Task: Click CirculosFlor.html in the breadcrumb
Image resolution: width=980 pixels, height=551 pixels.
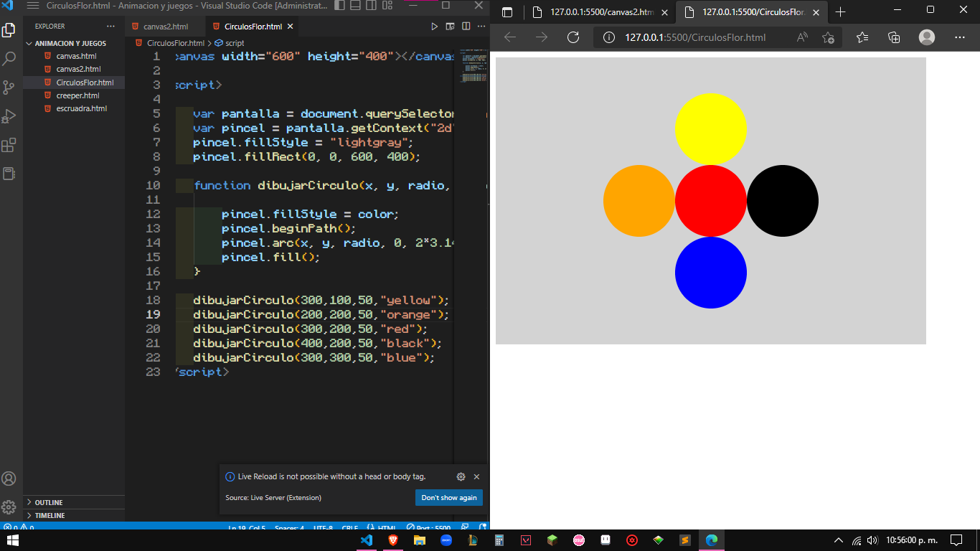Action: 175,43
